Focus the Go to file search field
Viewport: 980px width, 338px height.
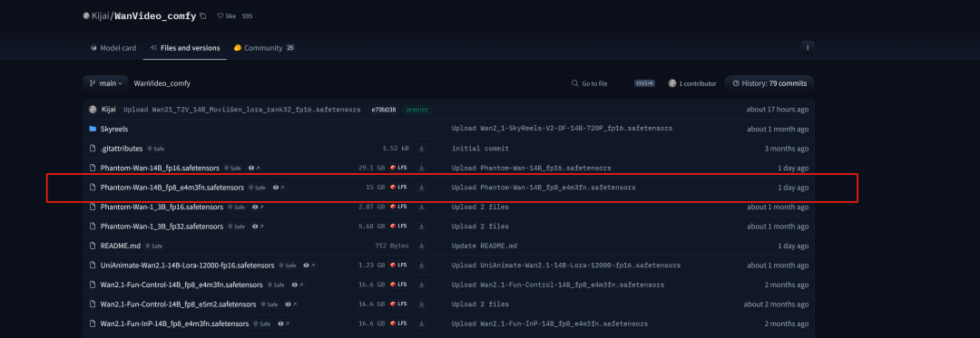tap(612, 83)
